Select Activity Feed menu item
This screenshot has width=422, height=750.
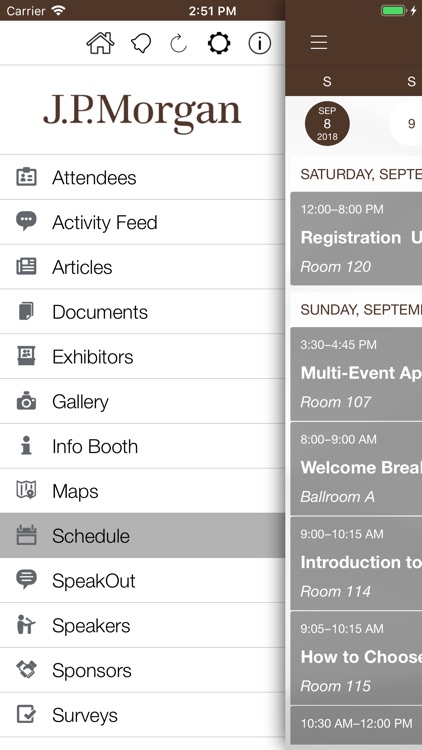click(x=143, y=222)
